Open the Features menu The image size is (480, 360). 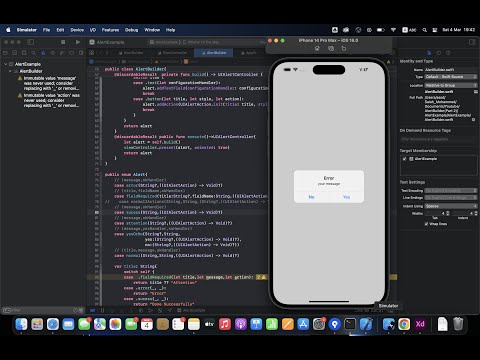(x=110, y=30)
